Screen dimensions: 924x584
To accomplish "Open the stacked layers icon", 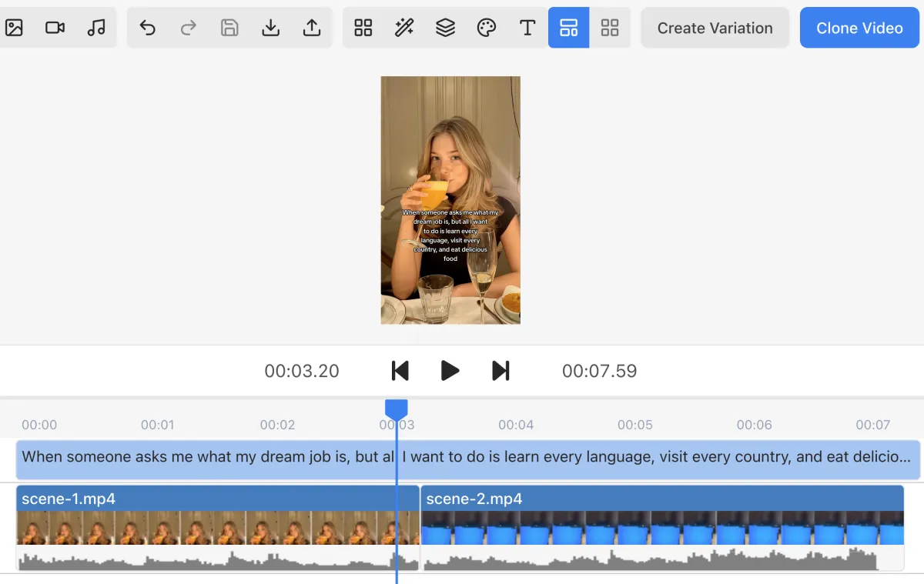I will [445, 28].
